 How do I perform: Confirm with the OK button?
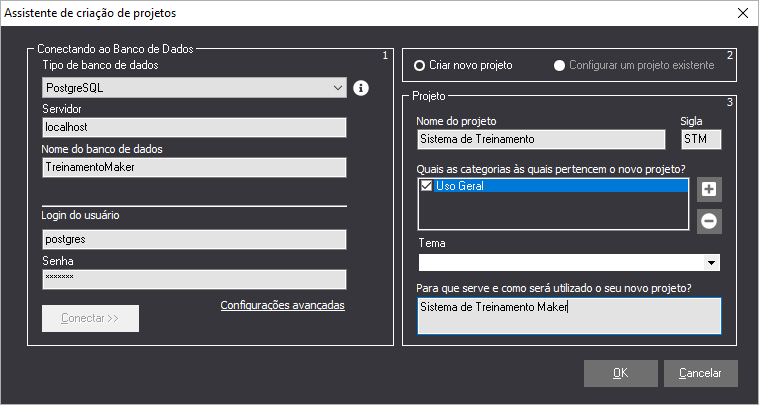(x=620, y=373)
